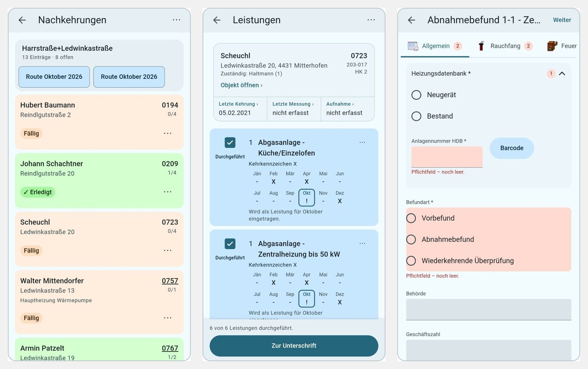
Task: Open options for Abgasanlage Küche/Einzelofen
Action: point(362,142)
